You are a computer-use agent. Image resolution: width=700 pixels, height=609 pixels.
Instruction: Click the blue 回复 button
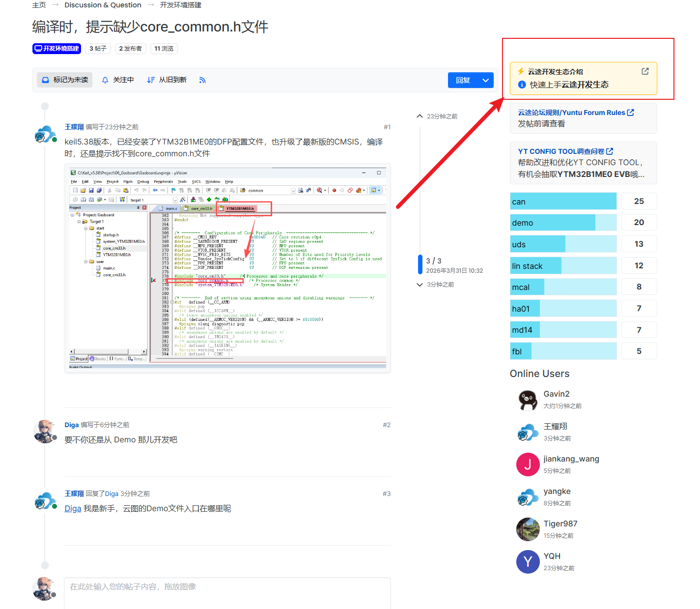click(463, 80)
